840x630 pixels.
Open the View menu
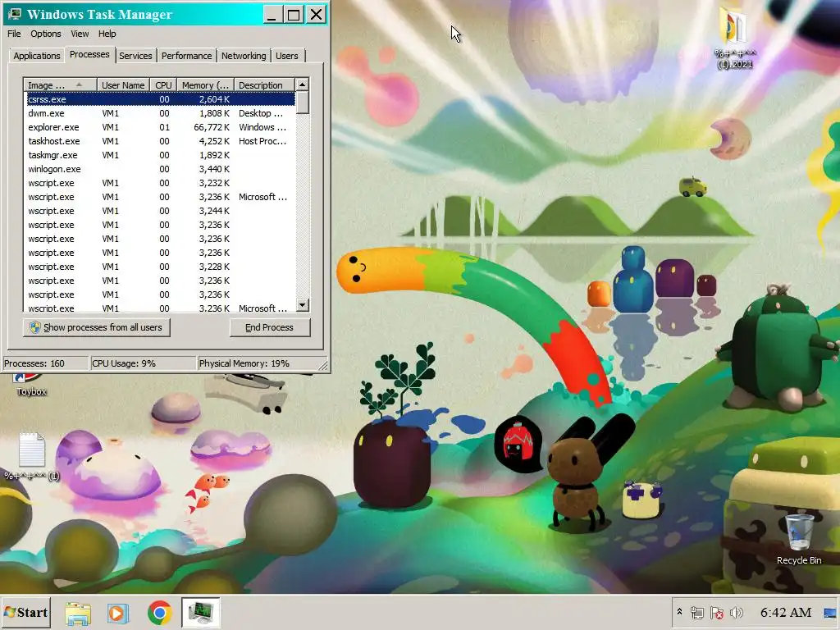point(80,33)
